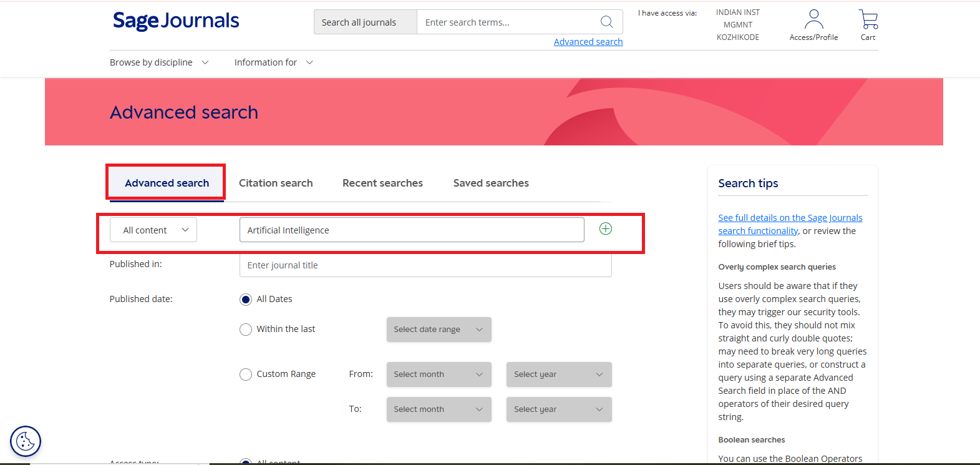
Task: Expand the All content dropdown
Action: point(153,230)
